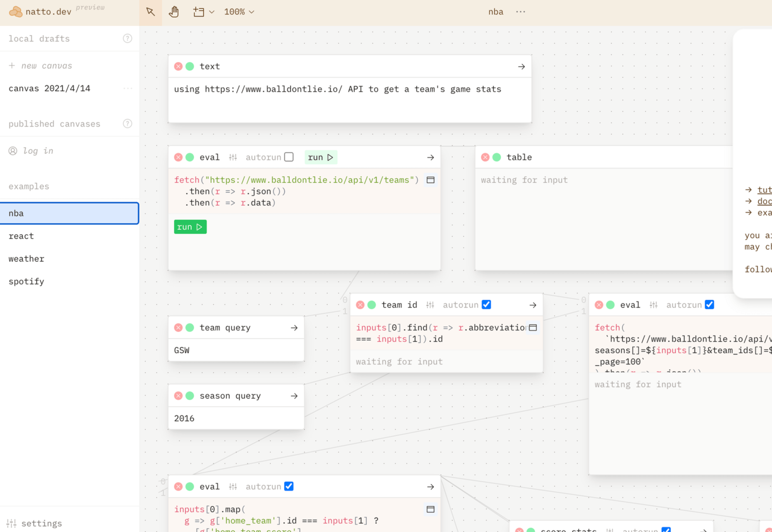772x532 pixels.
Task: Select the weather example
Action: (69, 259)
